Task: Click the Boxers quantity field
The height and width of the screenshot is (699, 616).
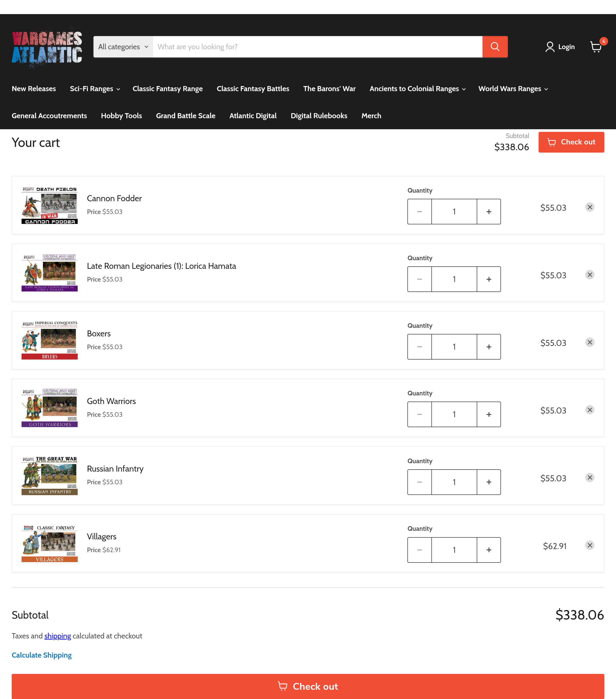Action: pyautogui.click(x=454, y=347)
